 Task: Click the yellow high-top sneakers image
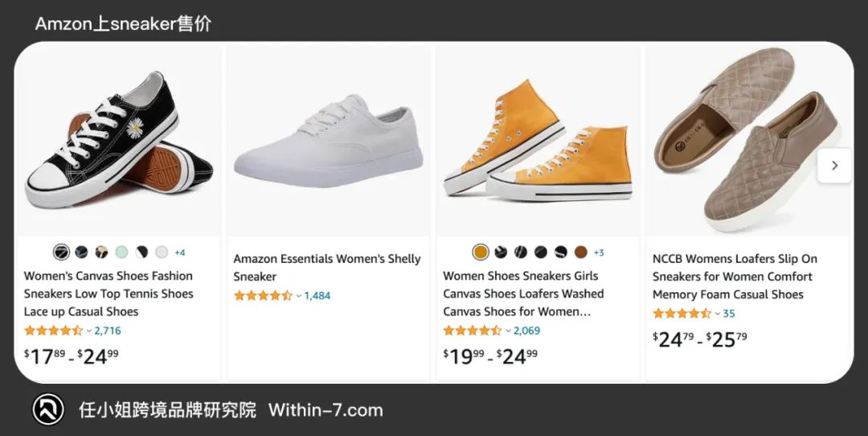538,142
